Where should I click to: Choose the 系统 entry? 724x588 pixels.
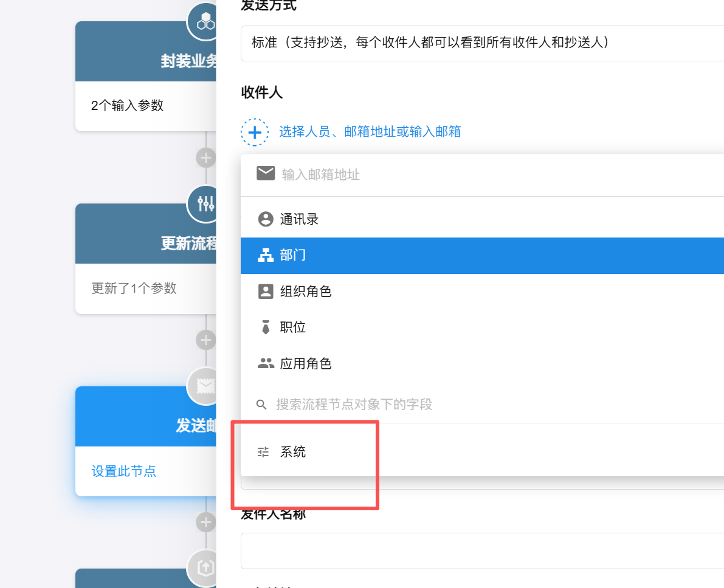pos(482,452)
